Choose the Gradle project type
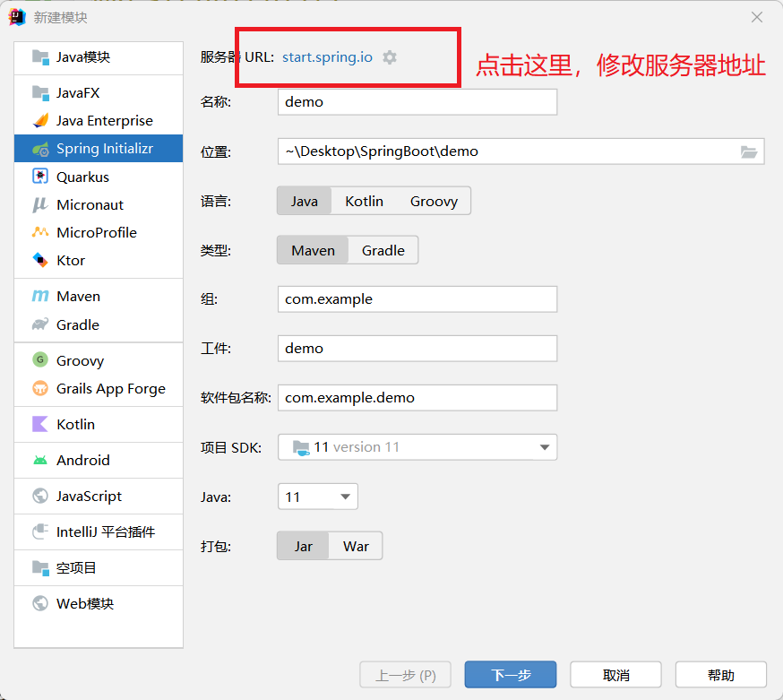 pyautogui.click(x=383, y=250)
